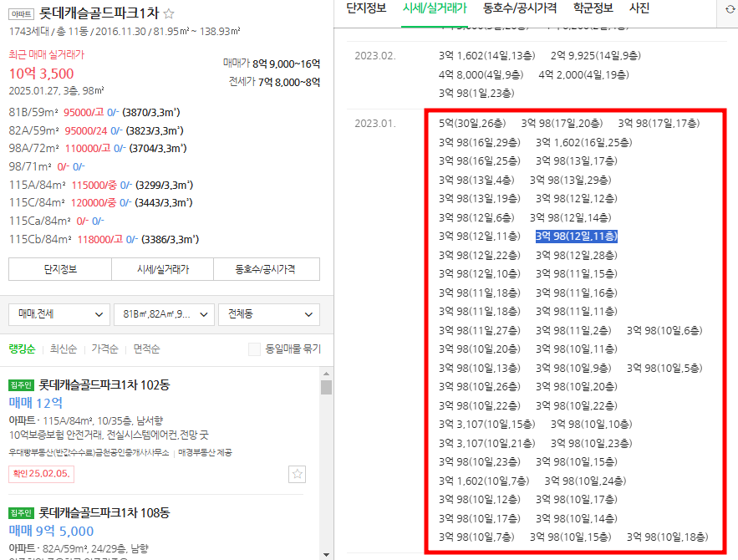Select the 81B/59m² area row

(x=94, y=113)
